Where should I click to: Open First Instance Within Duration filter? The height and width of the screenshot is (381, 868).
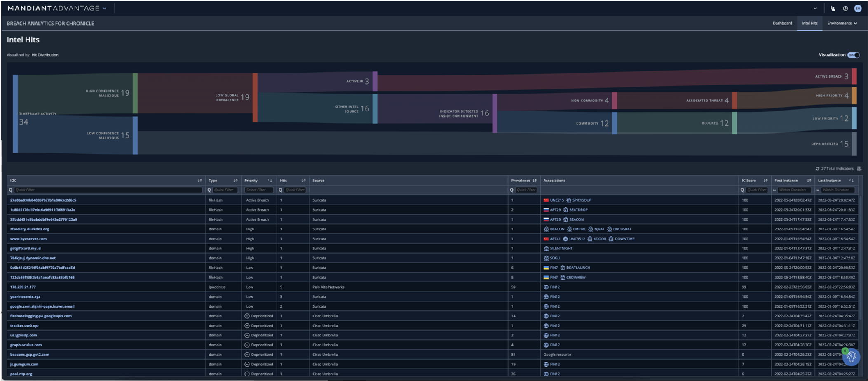(795, 190)
